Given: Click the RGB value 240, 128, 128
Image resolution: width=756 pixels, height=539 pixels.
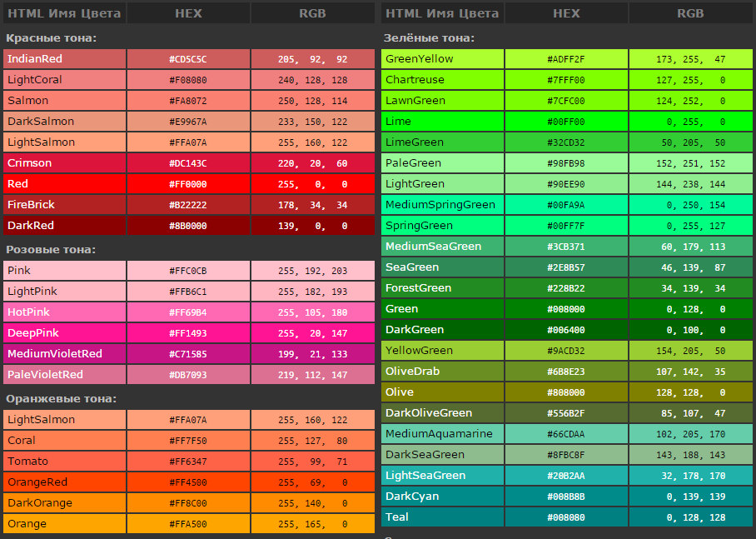Looking at the screenshot, I should coord(312,80).
